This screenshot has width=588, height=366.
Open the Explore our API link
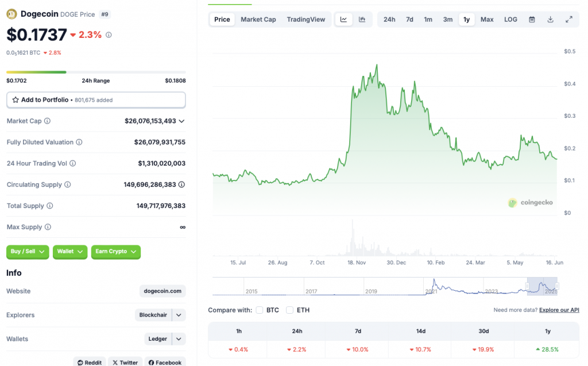tap(559, 310)
